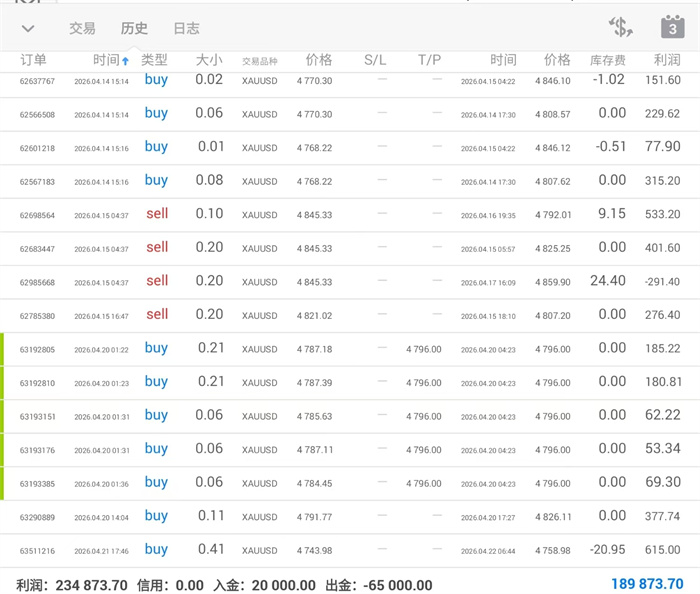Sort by the 大小 column header
Screen dimensions: 700x594
coord(209,60)
